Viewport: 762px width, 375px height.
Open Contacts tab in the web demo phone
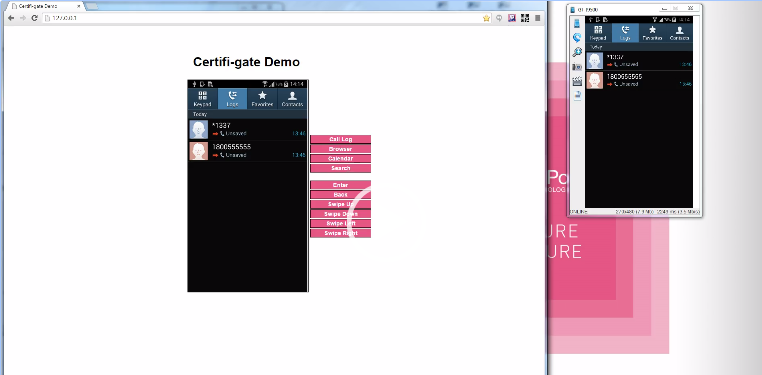(292, 99)
